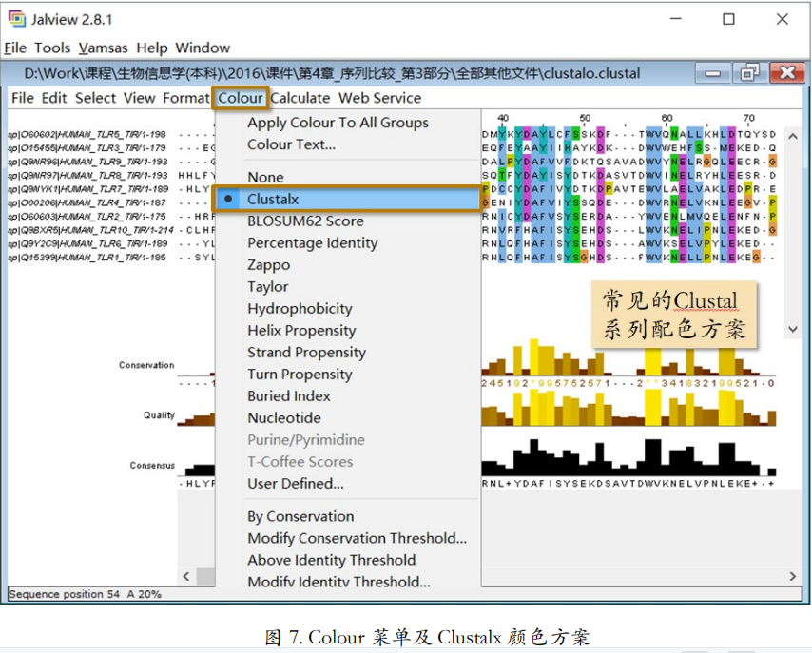Screen dimensions: 812x653
Task: Select sequence Q9NR97 HUMAN_TLR8_TIR
Action: point(88,176)
